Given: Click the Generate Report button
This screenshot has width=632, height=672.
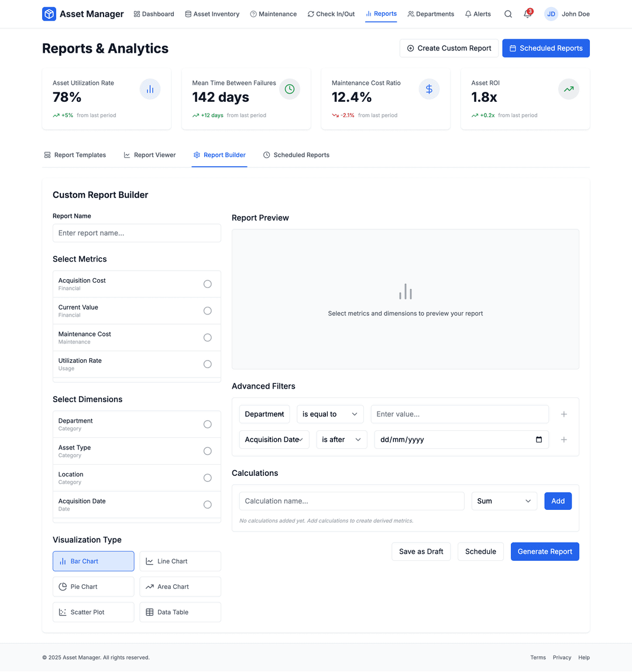Looking at the screenshot, I should click(544, 551).
